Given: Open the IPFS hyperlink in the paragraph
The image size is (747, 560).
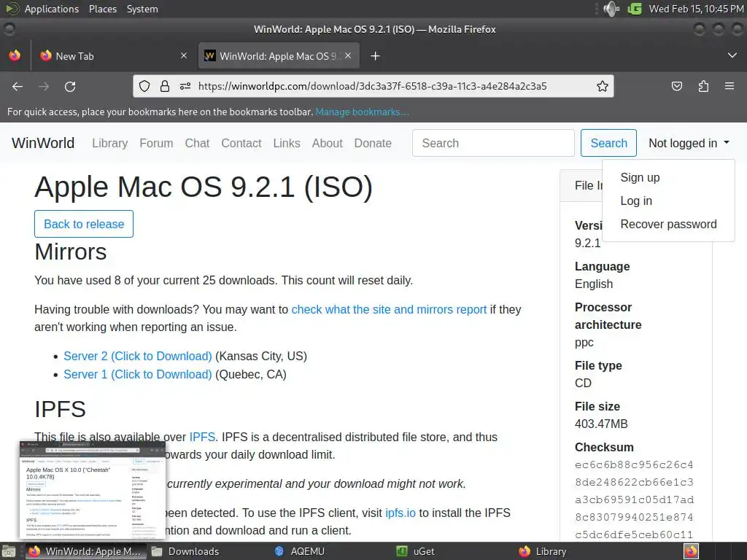Looking at the screenshot, I should click(202, 437).
